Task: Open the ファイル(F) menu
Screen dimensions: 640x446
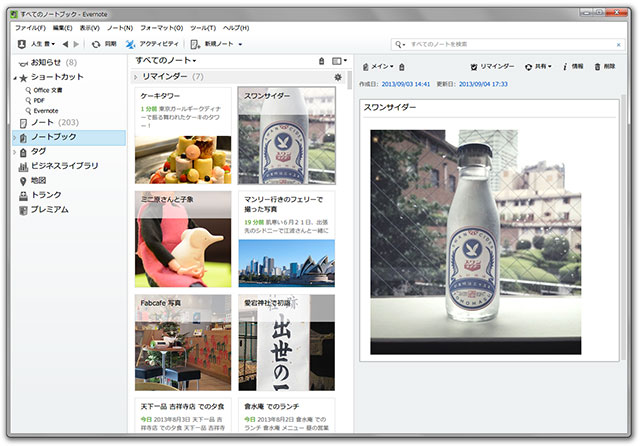Action: (30, 28)
